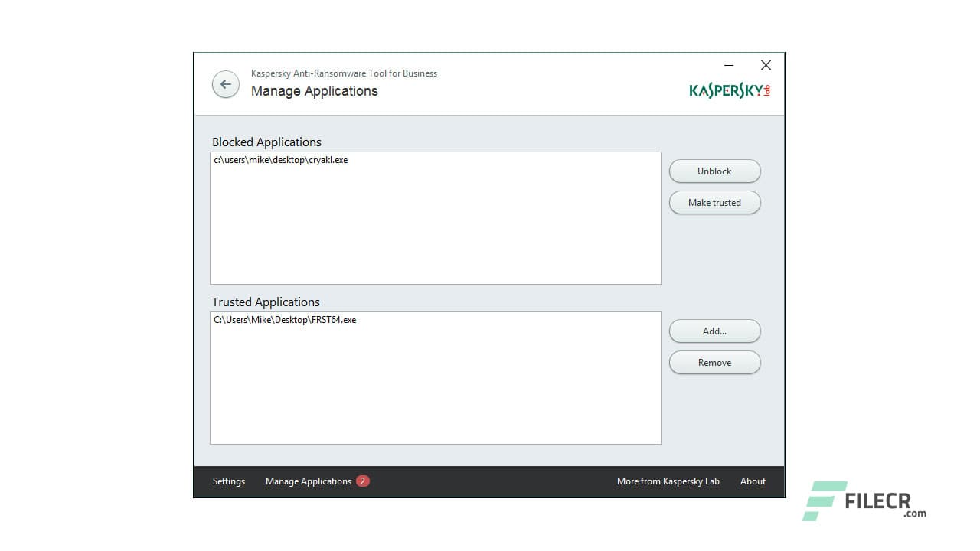Click the back navigation circle icon
This screenshot has height=551, width=980.
tap(225, 84)
